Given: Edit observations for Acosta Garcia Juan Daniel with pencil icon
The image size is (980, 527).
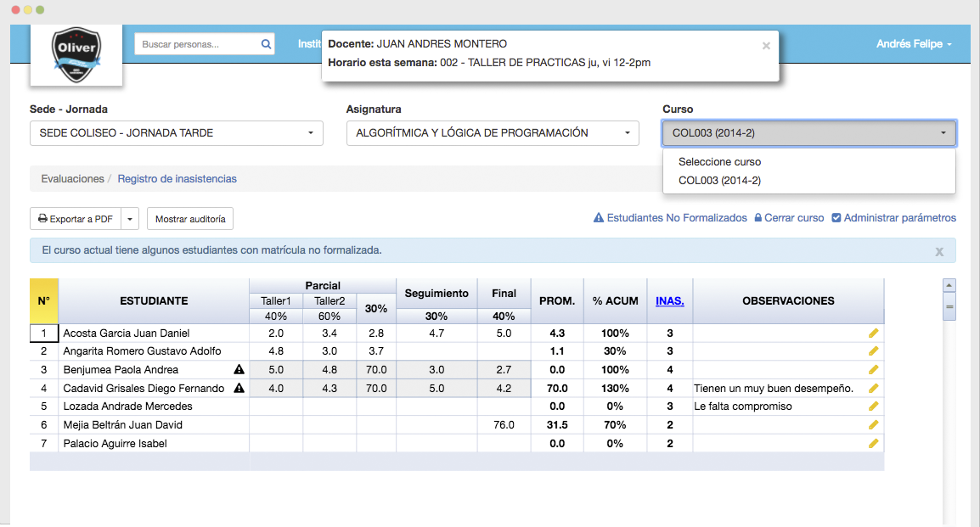Looking at the screenshot, I should click(873, 333).
